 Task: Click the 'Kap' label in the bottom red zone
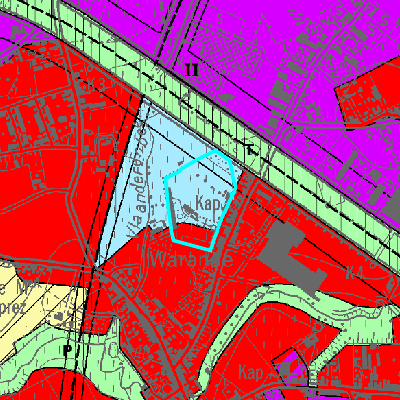[251, 372]
